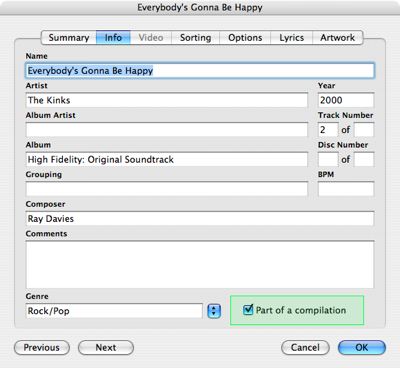Viewport: 400px width, 368px height.
Task: Open the Genre dropdown arrows
Action: 214,311
